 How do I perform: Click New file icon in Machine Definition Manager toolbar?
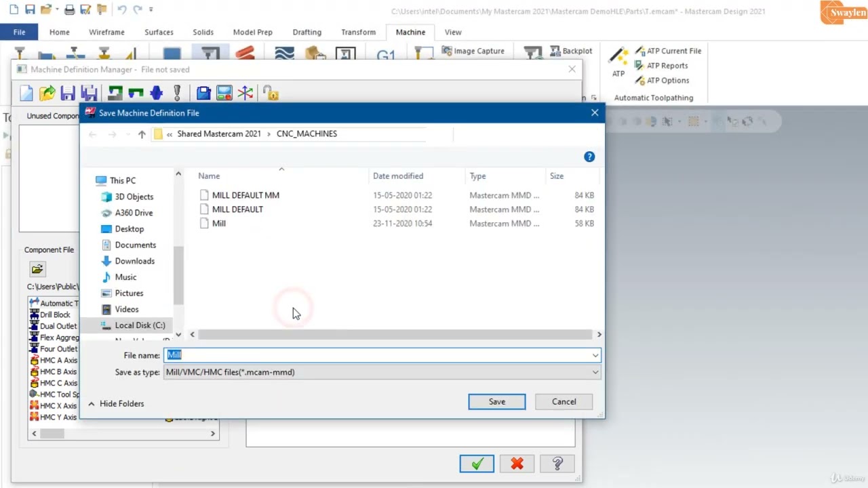(x=26, y=93)
